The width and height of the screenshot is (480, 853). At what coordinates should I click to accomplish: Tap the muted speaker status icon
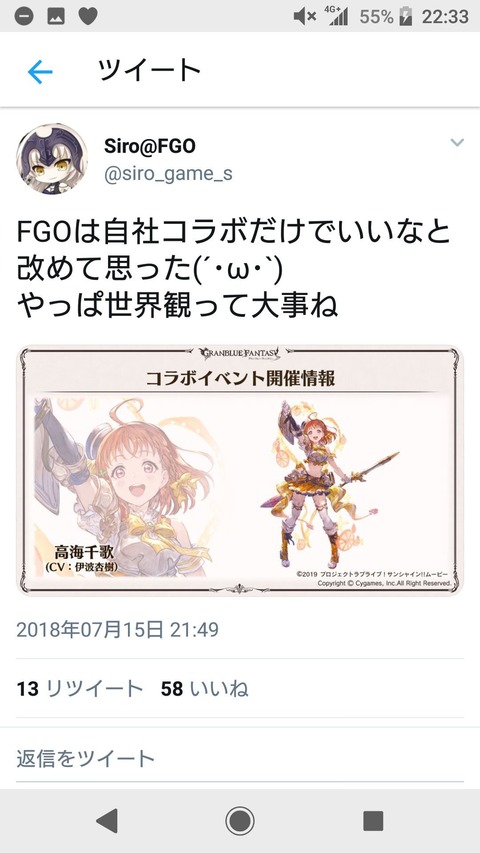[x=305, y=17]
